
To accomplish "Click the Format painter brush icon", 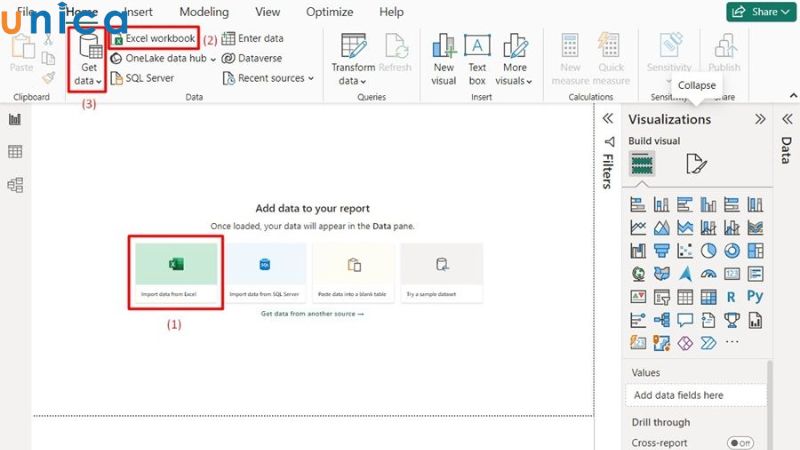I will pyautogui.click(x=48, y=78).
